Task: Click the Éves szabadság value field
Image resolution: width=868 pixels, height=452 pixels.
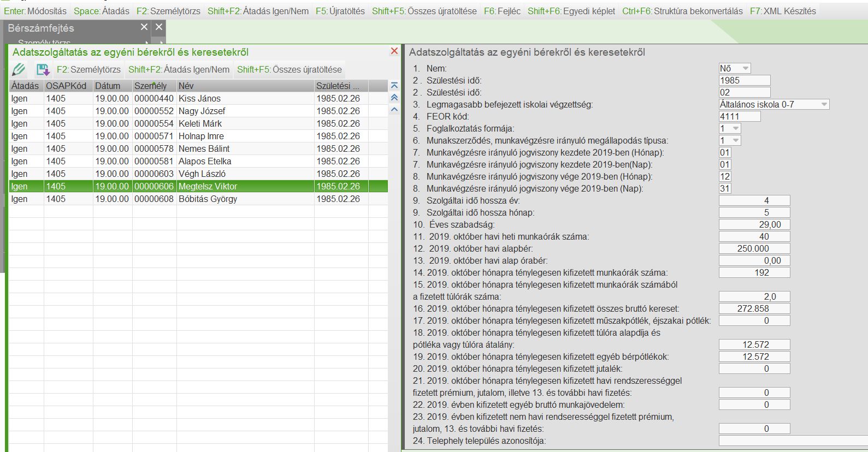Action: (x=754, y=224)
